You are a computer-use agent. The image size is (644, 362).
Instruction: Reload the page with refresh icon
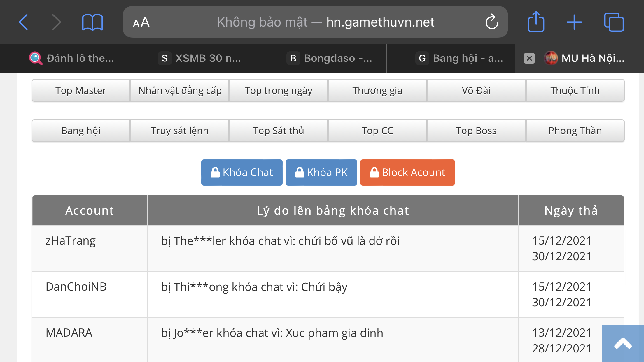pos(492,22)
